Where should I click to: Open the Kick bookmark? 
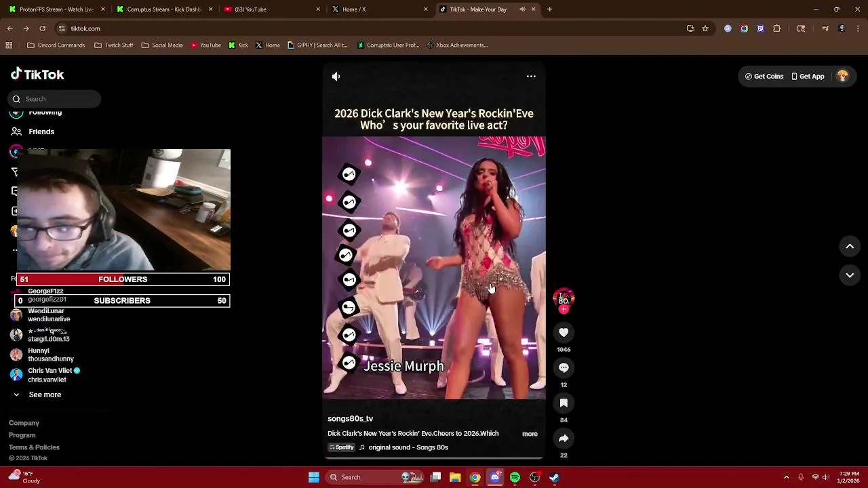(238, 45)
